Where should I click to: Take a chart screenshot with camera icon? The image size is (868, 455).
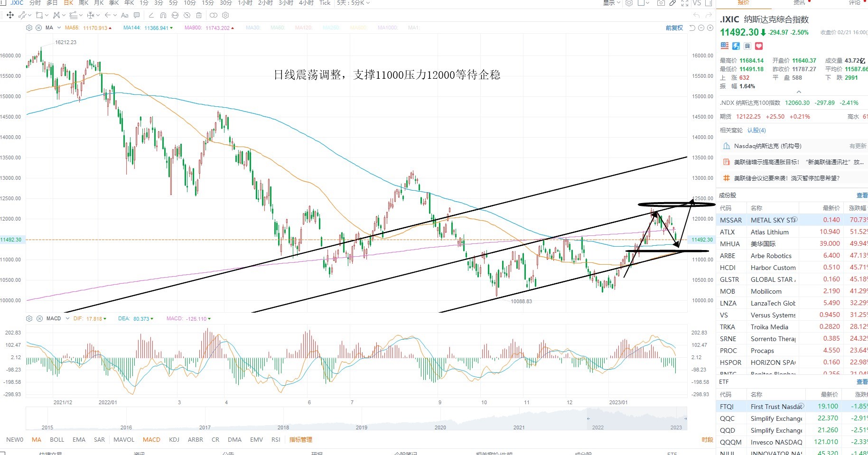[x=661, y=3]
